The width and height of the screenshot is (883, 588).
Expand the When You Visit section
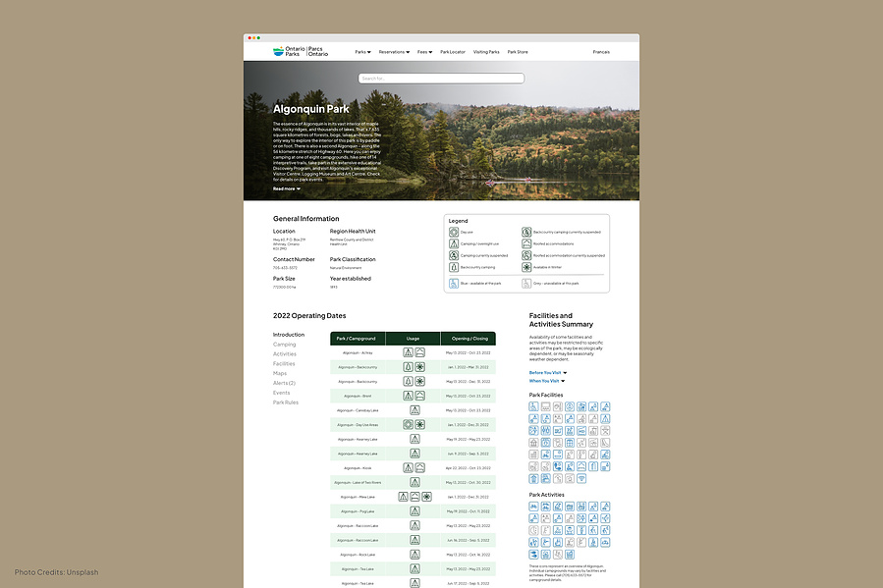point(547,381)
